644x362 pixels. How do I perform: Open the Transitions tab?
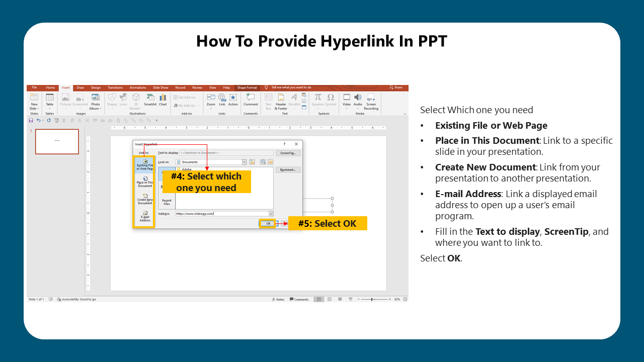(x=115, y=87)
